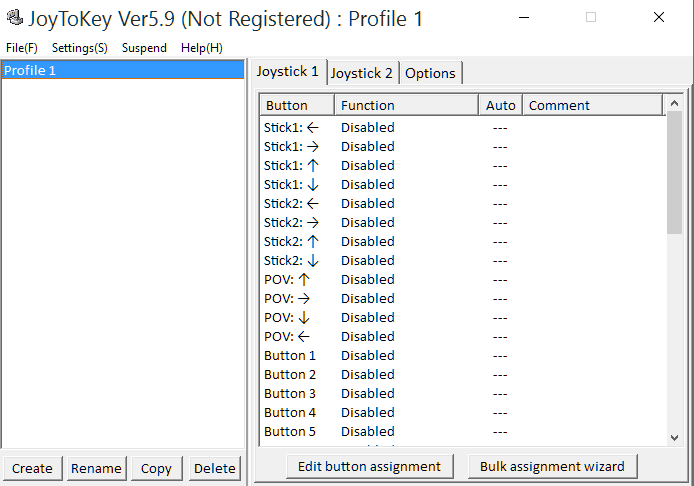
Task: Click the scroll up arrow in button list
Action: pyautogui.click(x=675, y=103)
